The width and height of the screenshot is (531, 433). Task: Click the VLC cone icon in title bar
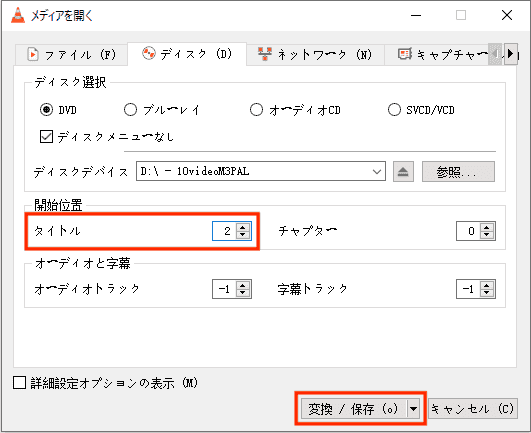tap(18, 15)
